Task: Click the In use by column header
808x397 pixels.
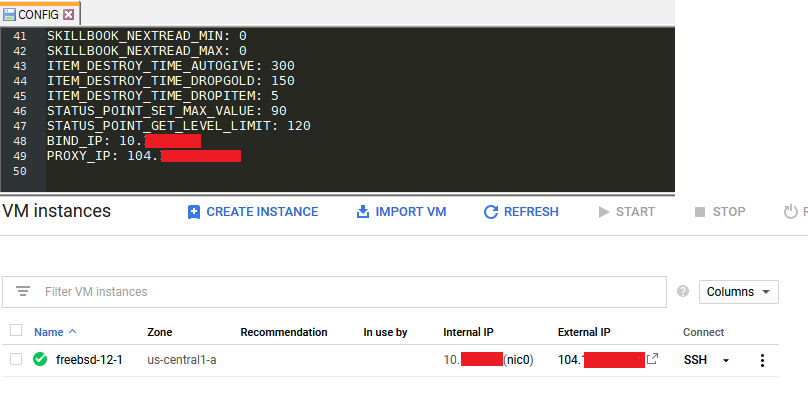Action: click(385, 332)
